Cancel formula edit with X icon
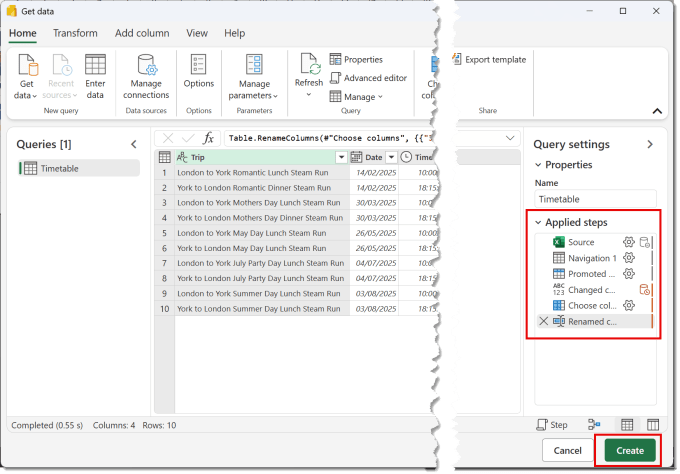 point(168,138)
